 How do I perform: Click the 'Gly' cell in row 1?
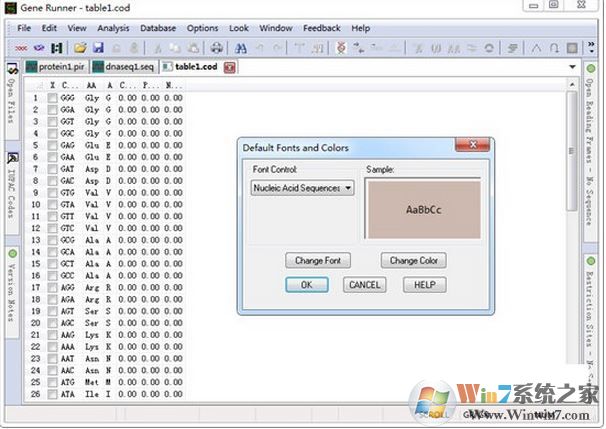[x=92, y=98]
